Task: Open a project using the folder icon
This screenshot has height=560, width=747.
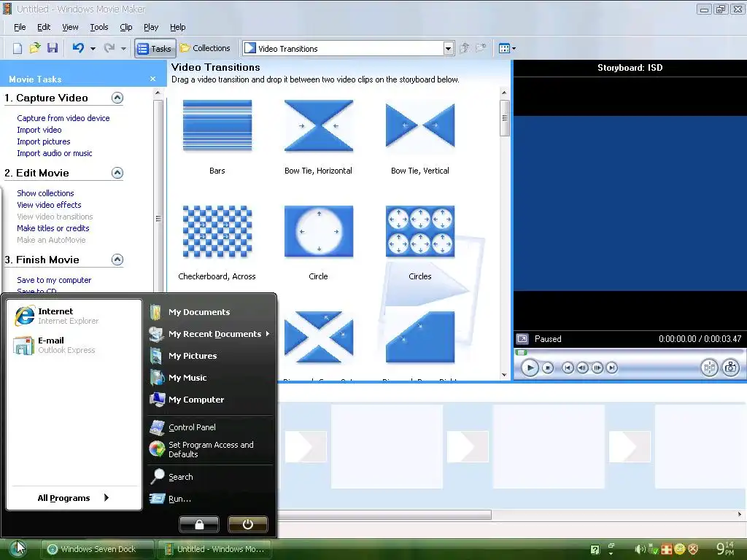Action: pos(35,48)
